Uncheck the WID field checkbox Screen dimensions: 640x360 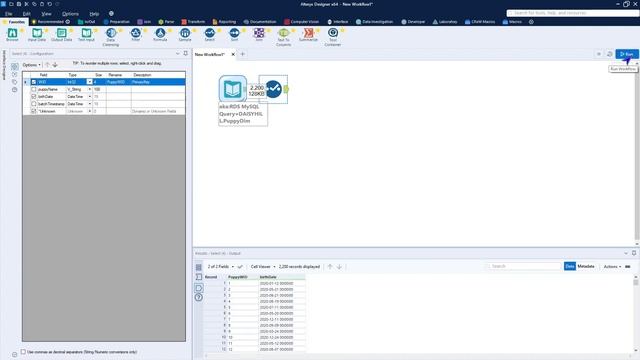point(34,82)
